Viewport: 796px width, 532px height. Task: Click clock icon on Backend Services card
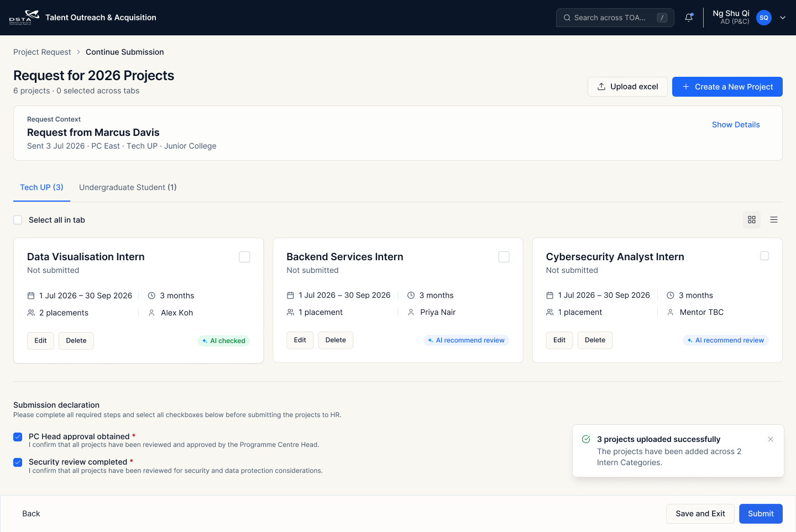pos(411,296)
